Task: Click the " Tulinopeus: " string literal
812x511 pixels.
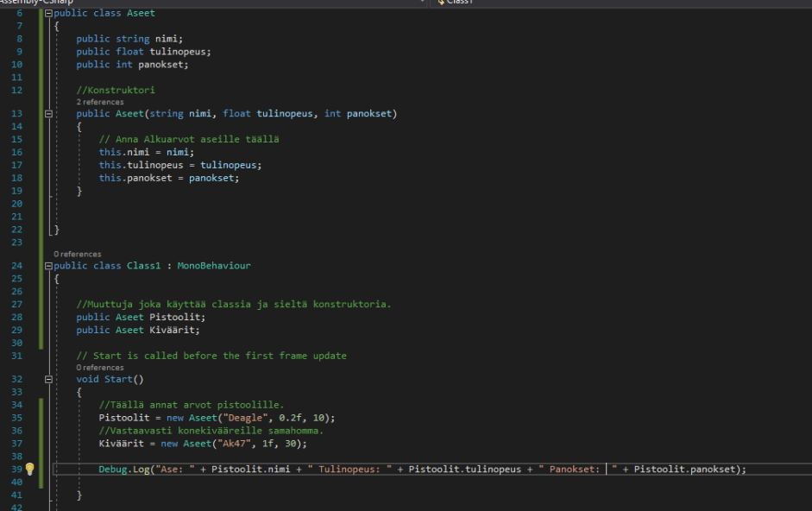Action: tap(349, 469)
